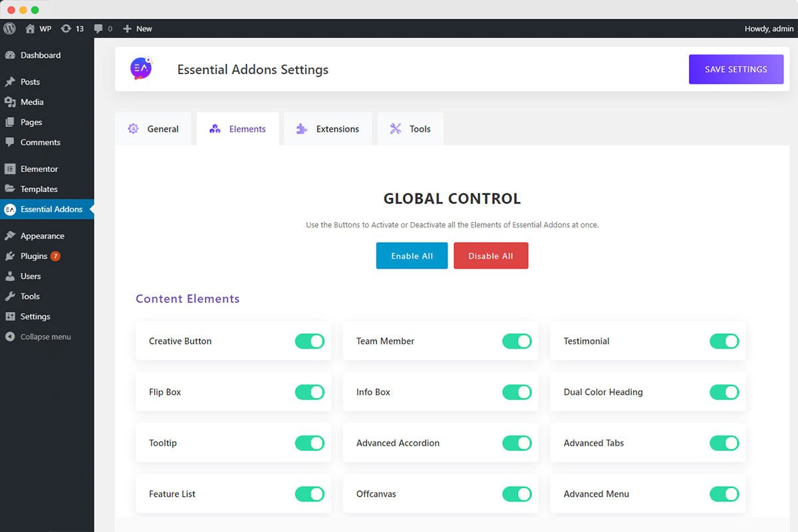
Task: Click the Enable All button
Action: click(x=412, y=256)
